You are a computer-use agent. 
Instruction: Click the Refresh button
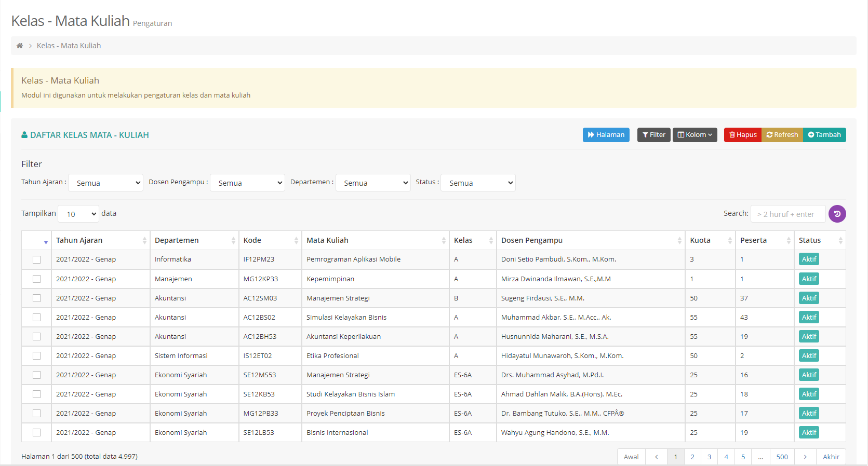point(782,135)
